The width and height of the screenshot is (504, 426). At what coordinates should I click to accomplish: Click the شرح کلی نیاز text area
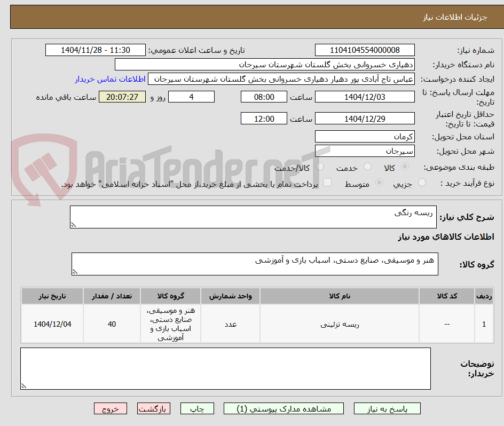point(253,217)
